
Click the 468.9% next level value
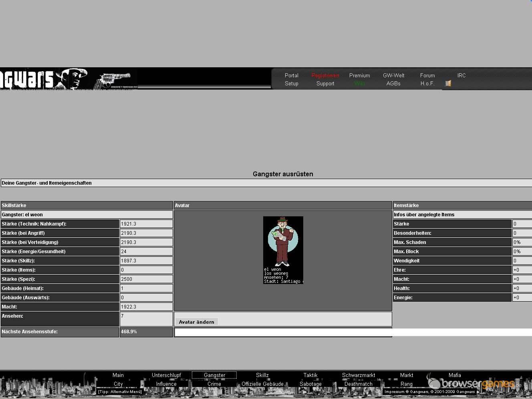pos(146,332)
